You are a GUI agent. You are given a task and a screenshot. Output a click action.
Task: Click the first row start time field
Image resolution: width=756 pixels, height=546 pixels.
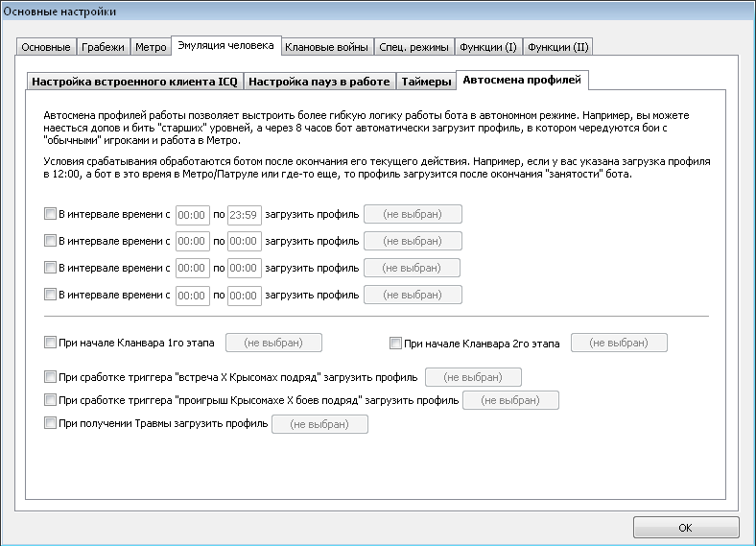[x=193, y=215]
